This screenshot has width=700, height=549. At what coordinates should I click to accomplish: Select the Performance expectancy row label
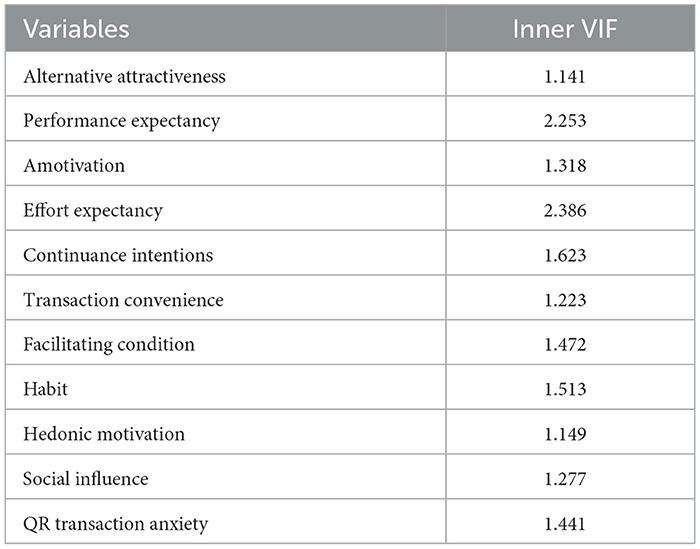coord(121,121)
